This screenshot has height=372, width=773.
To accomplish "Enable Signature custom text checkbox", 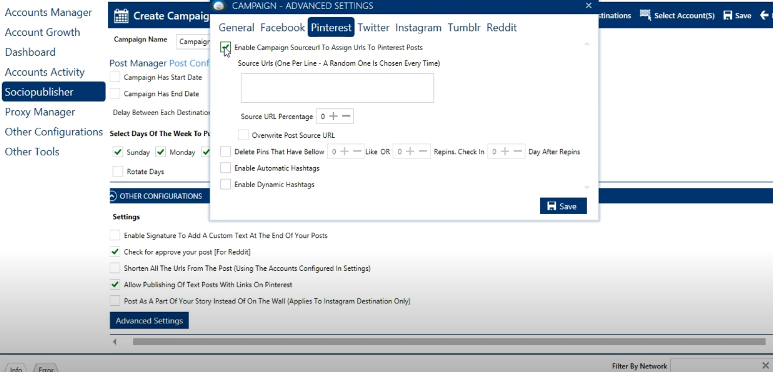I will [115, 235].
